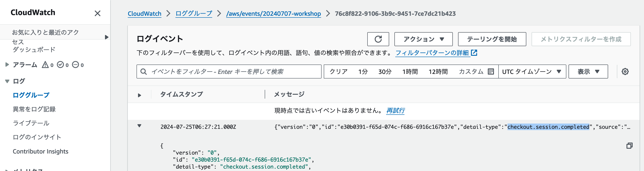Open ダッシュボード in the sidebar
The image size is (644, 171).
coord(34,49)
